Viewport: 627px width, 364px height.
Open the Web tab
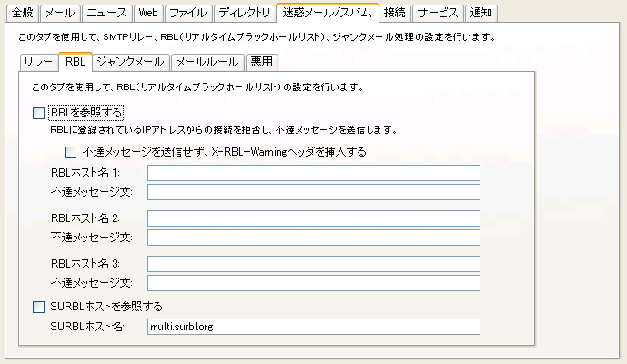146,13
